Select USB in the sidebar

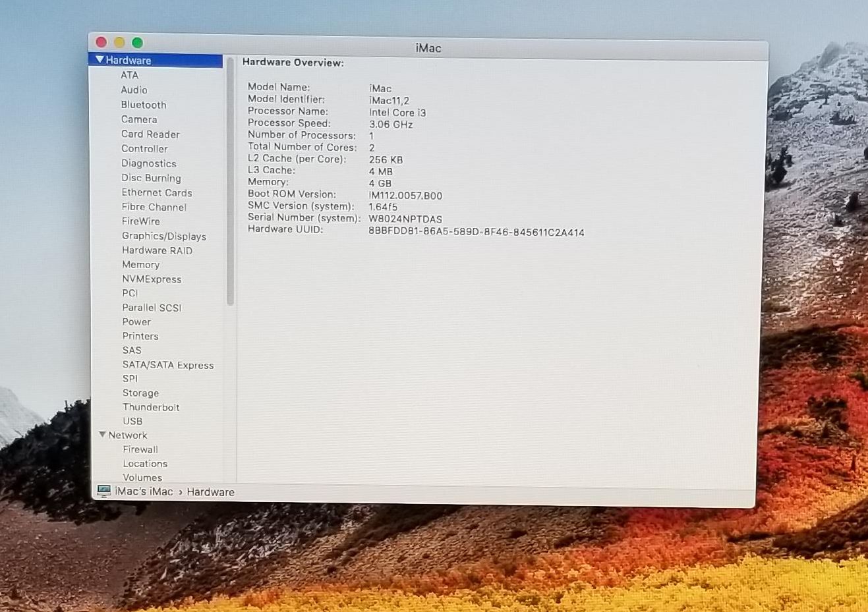132,421
